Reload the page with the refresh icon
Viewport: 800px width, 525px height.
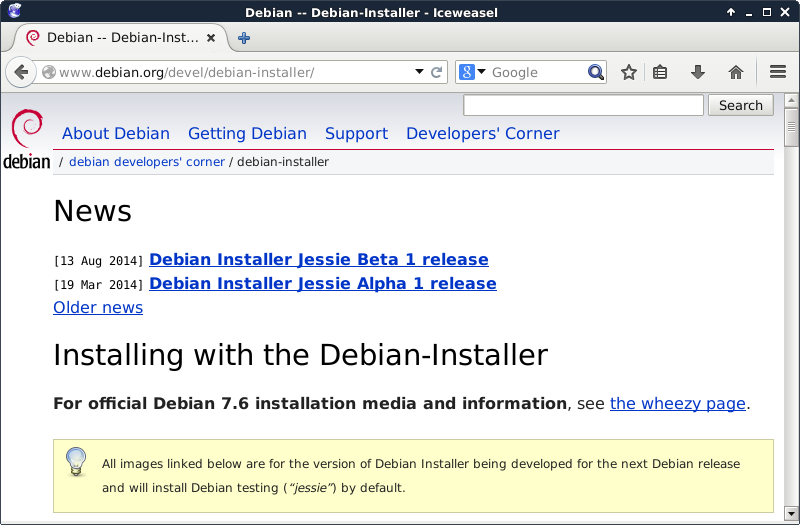pyautogui.click(x=437, y=72)
